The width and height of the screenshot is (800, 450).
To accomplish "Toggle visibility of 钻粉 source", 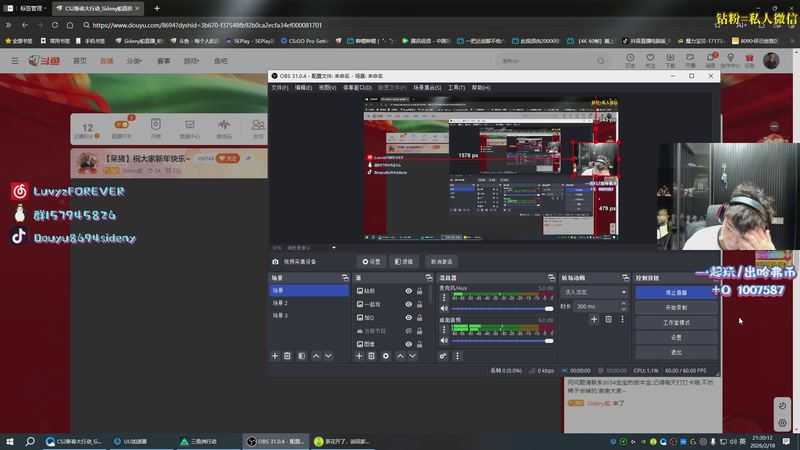I will [x=409, y=291].
